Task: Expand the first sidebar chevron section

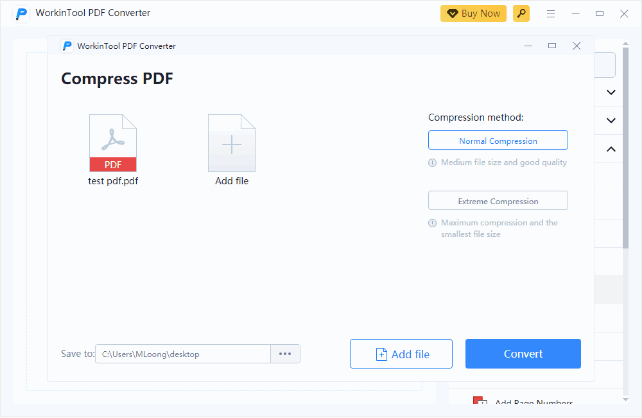Action: (x=611, y=92)
